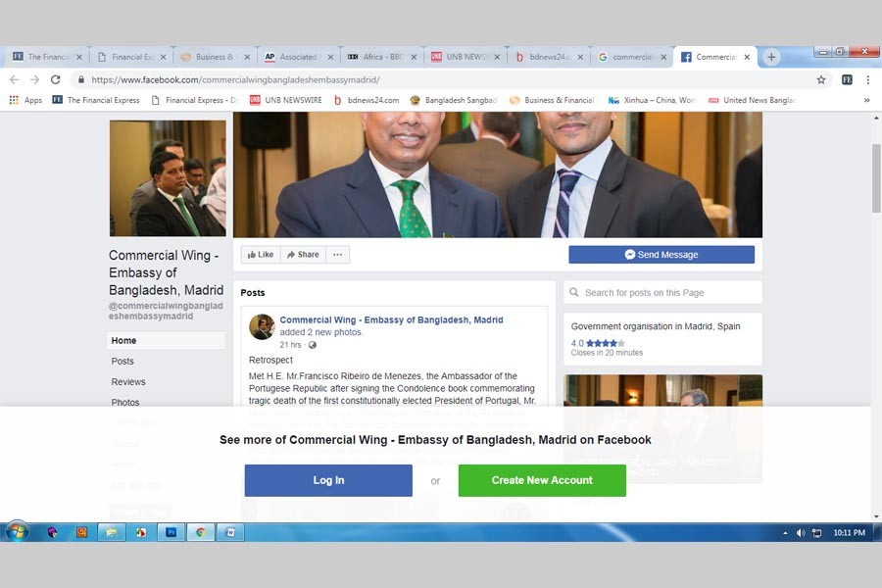Open the three-dot more options beside Share
This screenshot has height=588, width=882.
coord(337,255)
